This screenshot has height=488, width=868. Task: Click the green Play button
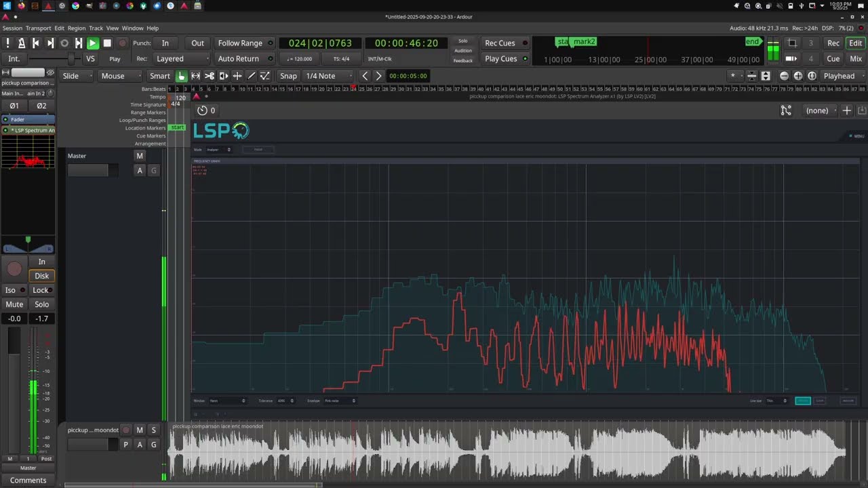point(93,43)
